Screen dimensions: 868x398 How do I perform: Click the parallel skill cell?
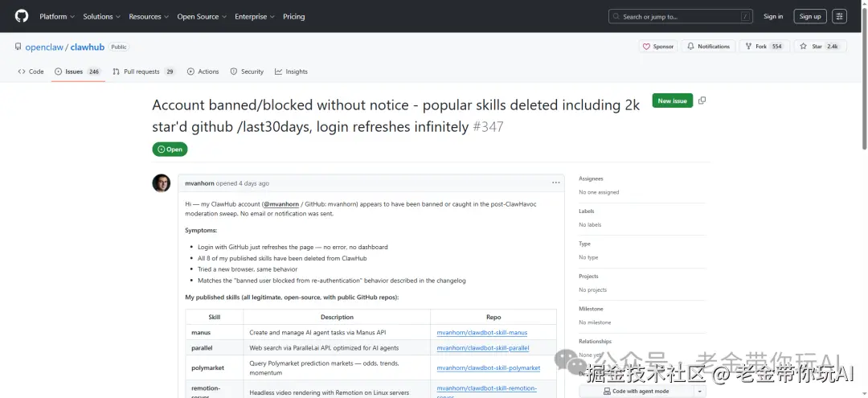(215, 348)
